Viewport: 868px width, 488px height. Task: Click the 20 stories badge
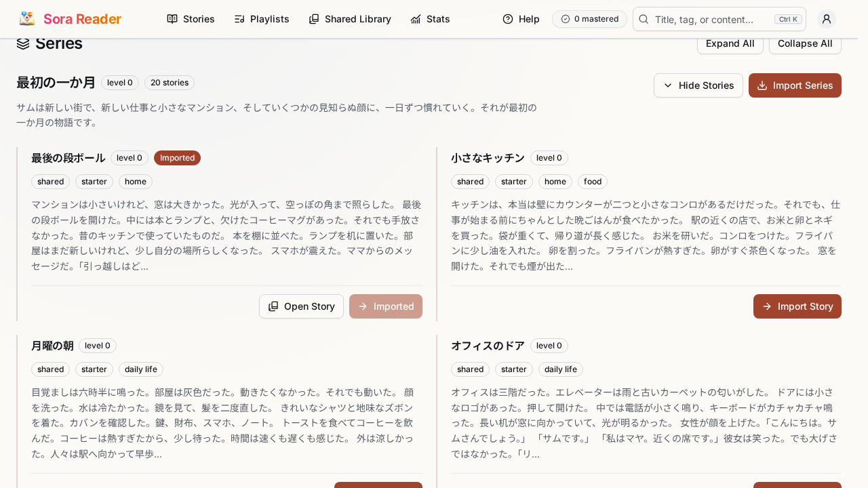170,83
